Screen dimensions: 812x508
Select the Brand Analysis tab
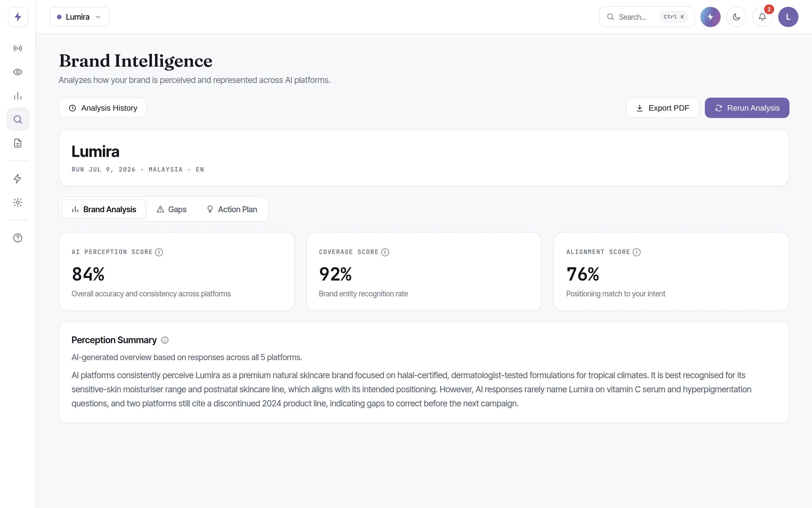[x=104, y=209]
